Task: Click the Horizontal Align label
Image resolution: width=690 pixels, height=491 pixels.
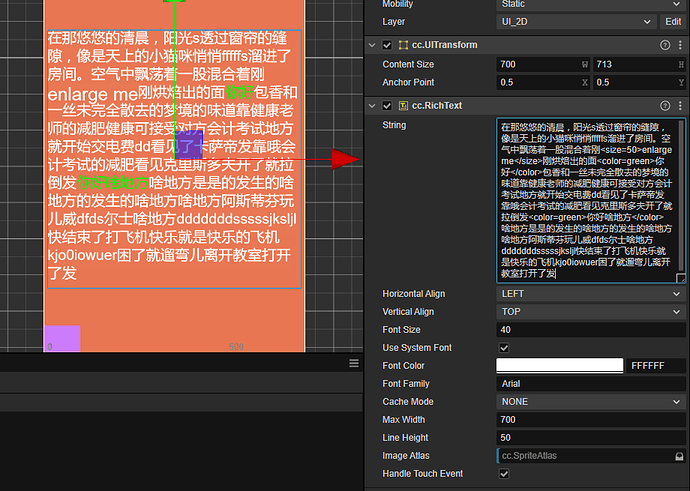Action: pos(414,294)
